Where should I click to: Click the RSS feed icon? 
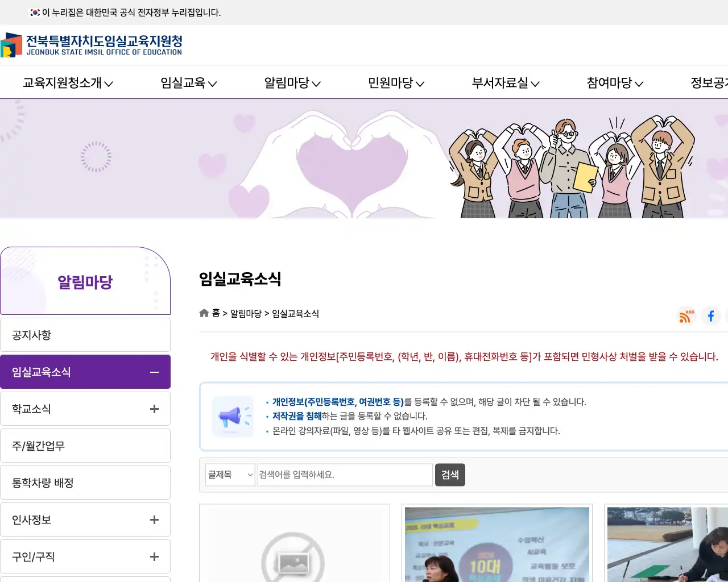pyautogui.click(x=685, y=316)
